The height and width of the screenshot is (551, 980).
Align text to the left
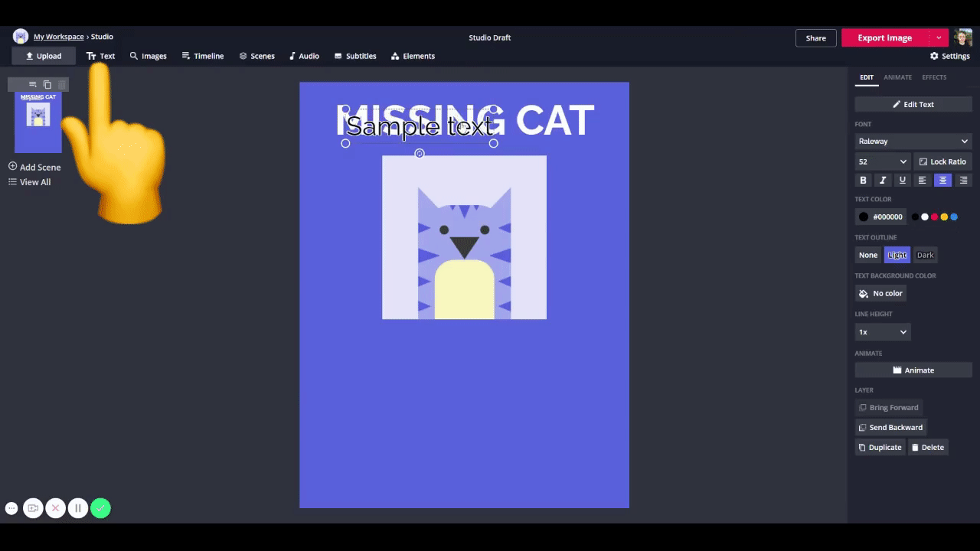(923, 181)
